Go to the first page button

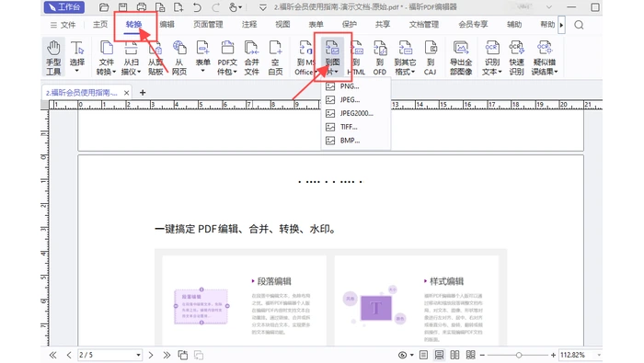53,356
